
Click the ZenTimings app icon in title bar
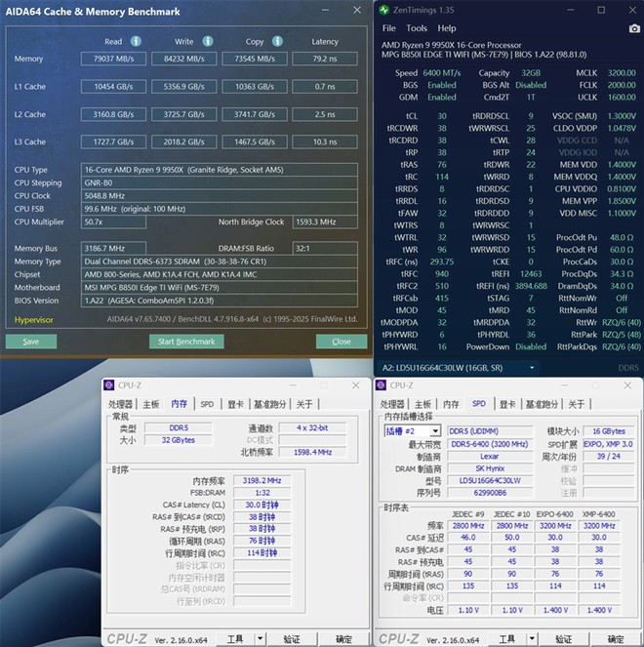click(387, 10)
